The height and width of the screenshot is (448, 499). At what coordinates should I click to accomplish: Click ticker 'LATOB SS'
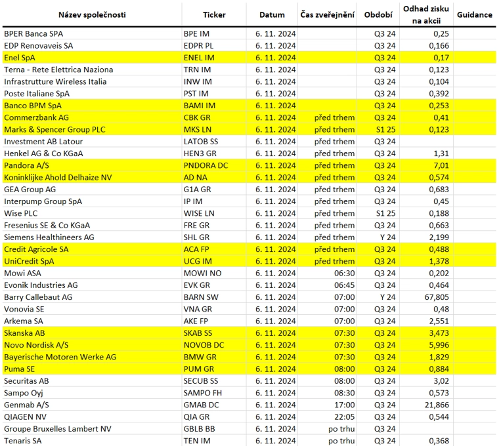pos(200,142)
